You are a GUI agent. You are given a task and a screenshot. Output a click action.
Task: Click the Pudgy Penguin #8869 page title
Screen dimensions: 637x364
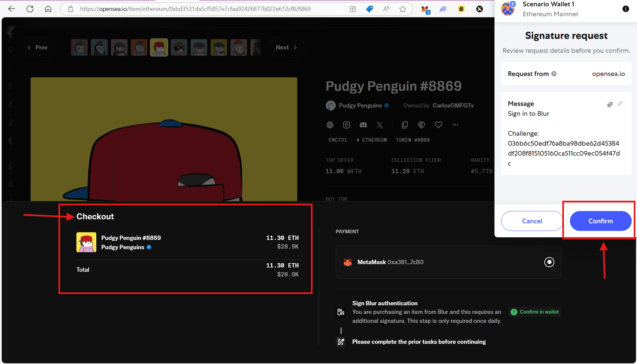[x=394, y=86]
